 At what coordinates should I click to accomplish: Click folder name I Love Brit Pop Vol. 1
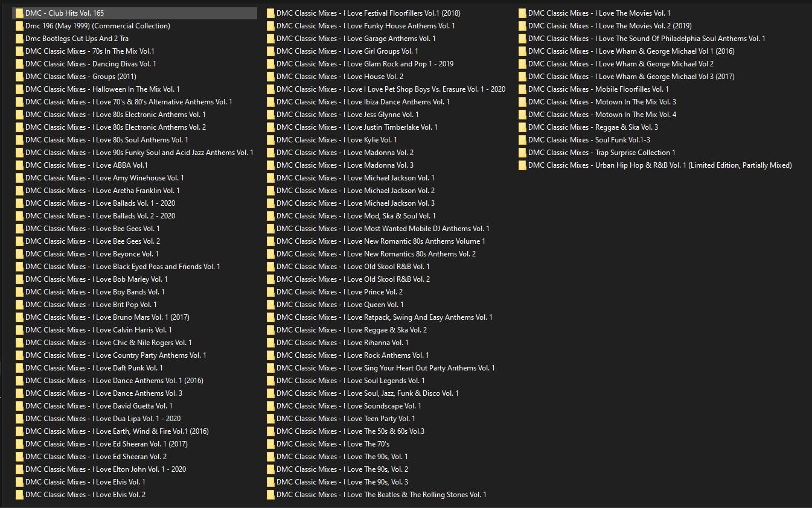91,305
